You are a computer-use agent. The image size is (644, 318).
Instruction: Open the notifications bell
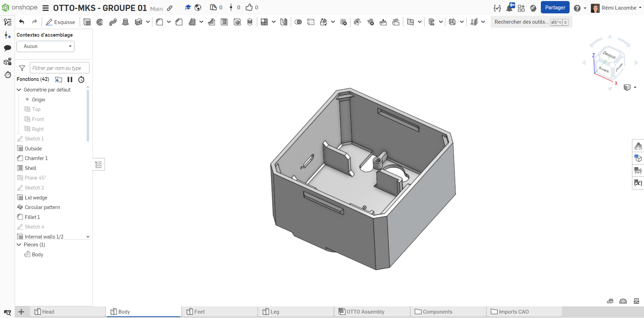click(x=510, y=8)
